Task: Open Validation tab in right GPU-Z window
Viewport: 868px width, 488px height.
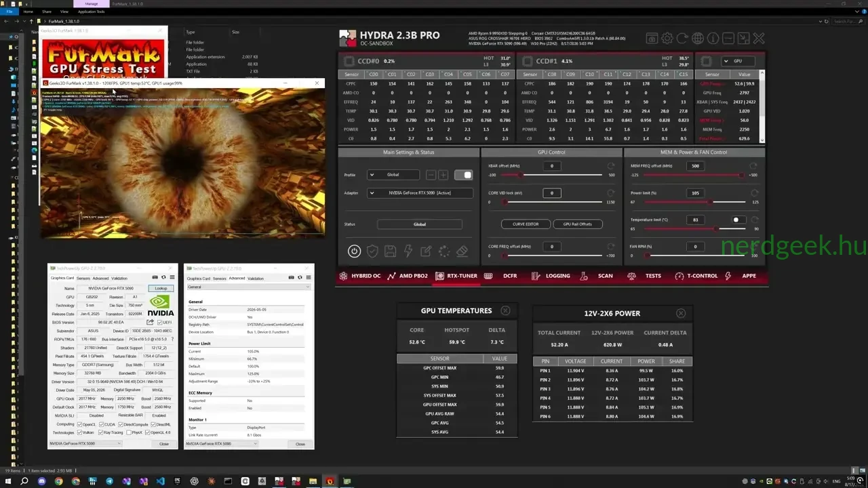Action: pos(256,279)
